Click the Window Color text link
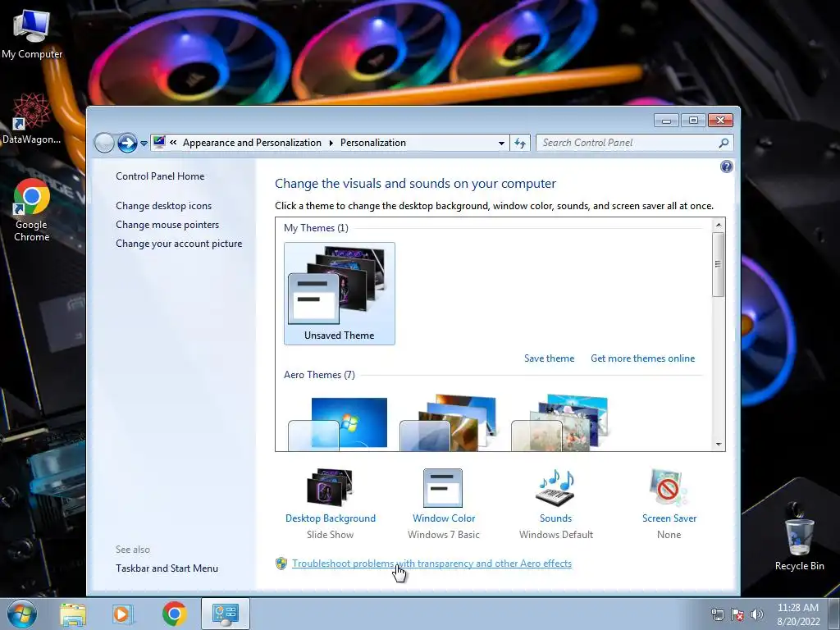 pos(444,518)
